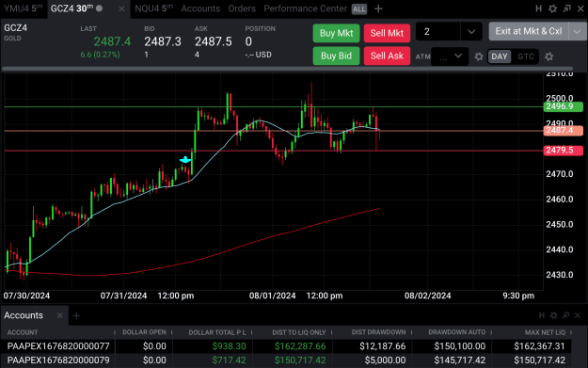Open Accounts panel settings gear
This screenshot has width=588, height=368.
[x=553, y=315]
